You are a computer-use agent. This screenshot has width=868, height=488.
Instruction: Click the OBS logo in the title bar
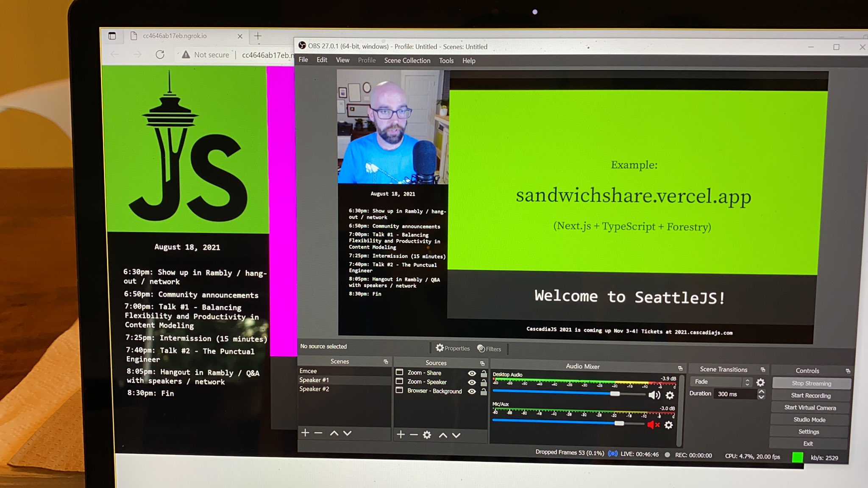coord(302,46)
